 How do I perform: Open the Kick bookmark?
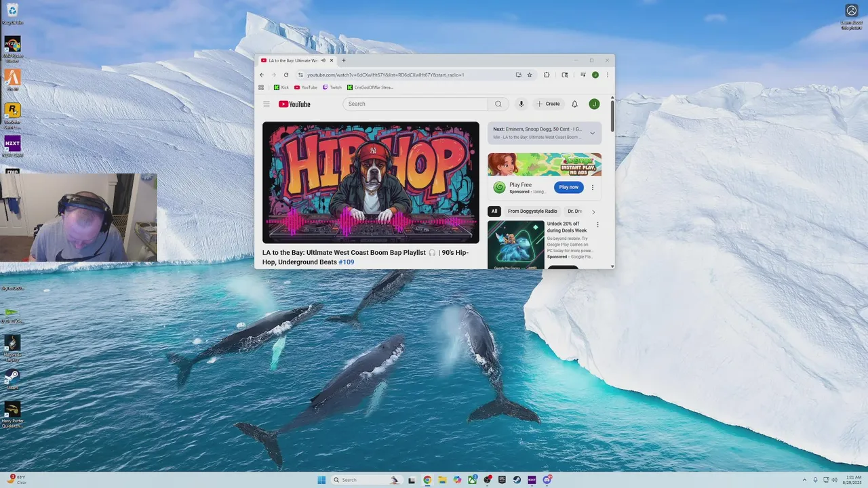281,87
